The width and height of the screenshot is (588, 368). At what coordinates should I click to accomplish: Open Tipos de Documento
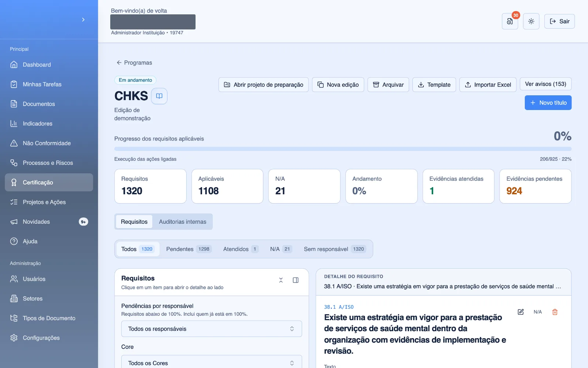(x=49, y=318)
